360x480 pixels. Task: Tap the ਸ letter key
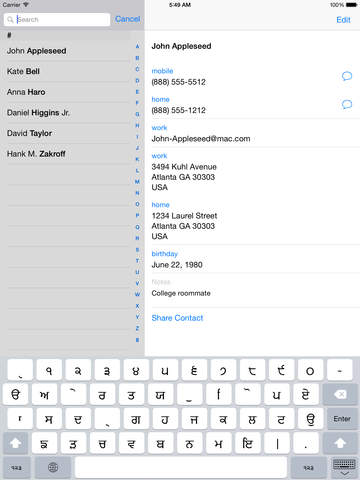(x=49, y=419)
